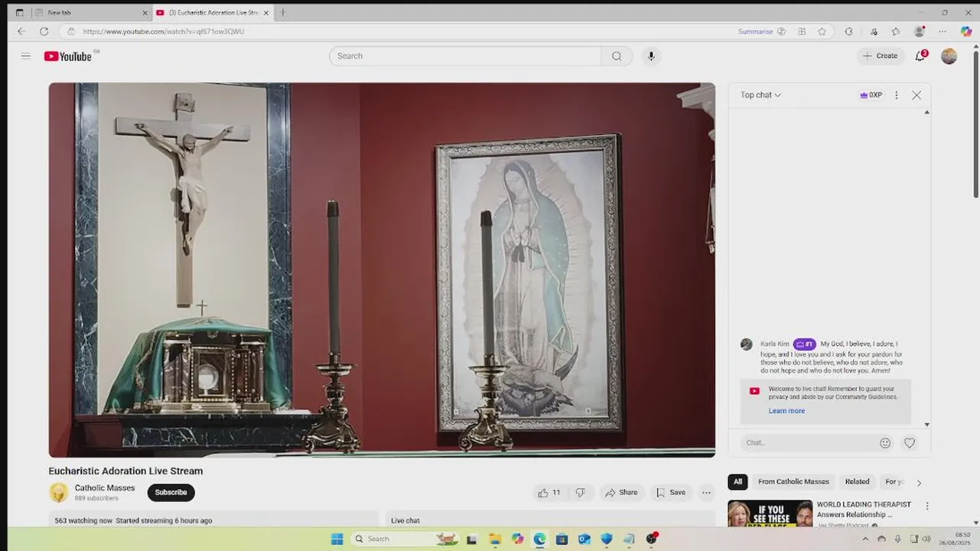Open Outlook from the taskbar
The width and height of the screenshot is (980, 551).
pyautogui.click(x=584, y=539)
